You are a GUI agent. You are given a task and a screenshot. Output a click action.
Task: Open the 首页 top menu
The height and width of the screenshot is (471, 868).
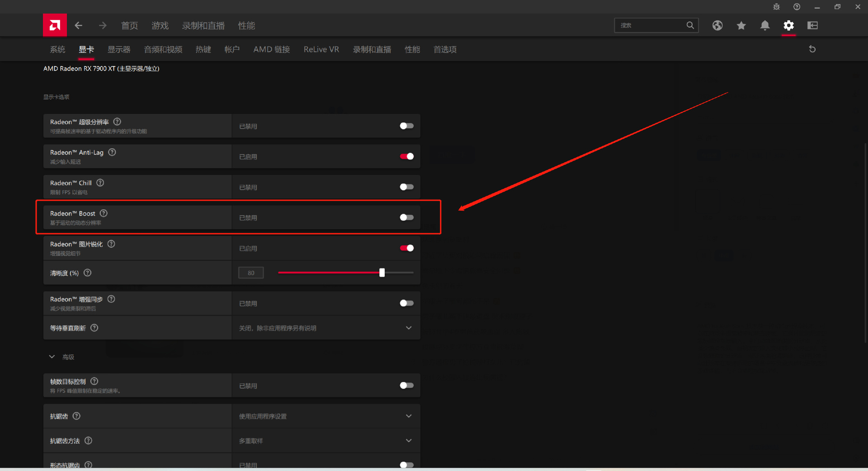point(130,26)
